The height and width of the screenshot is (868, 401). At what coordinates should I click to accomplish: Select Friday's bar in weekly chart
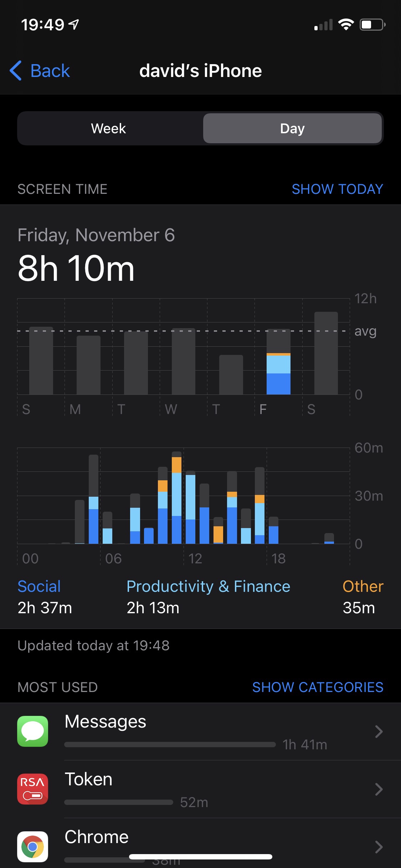pos(278,362)
